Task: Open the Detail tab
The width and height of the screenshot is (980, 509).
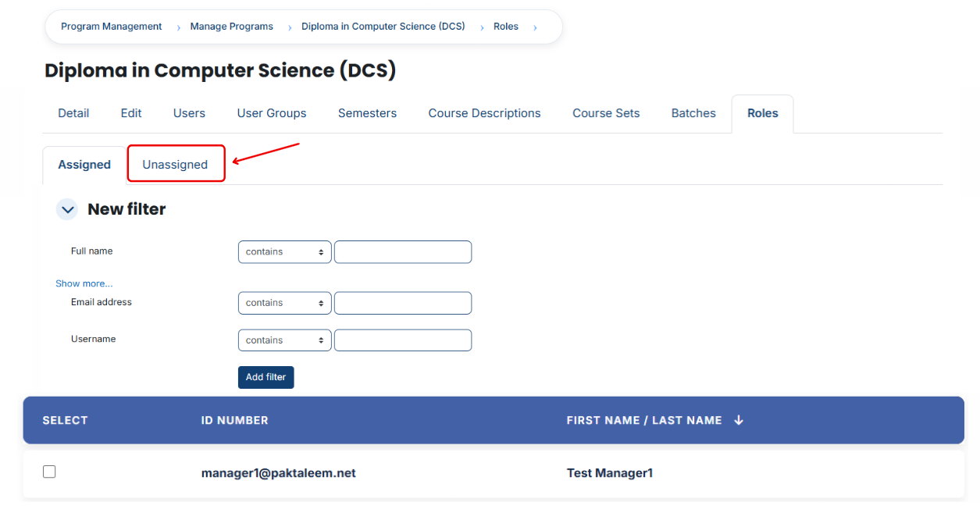Action: (x=73, y=113)
